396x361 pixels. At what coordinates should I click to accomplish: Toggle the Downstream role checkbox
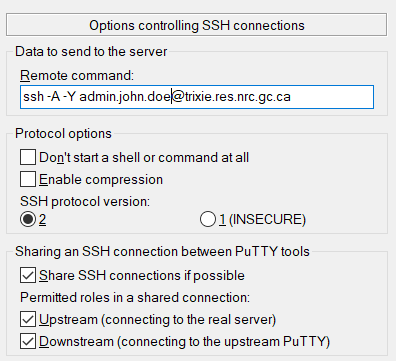(x=28, y=341)
